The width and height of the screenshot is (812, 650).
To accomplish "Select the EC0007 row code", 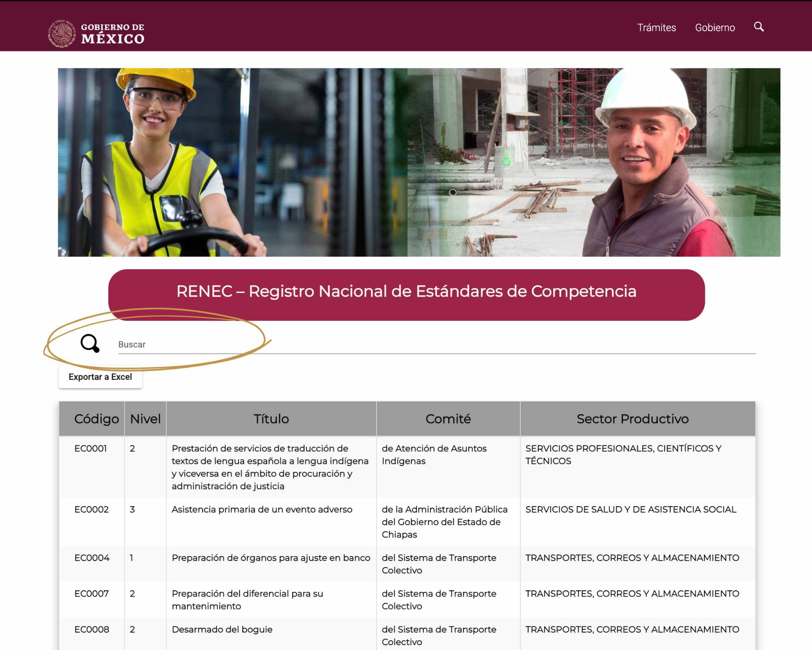I will [x=91, y=594].
